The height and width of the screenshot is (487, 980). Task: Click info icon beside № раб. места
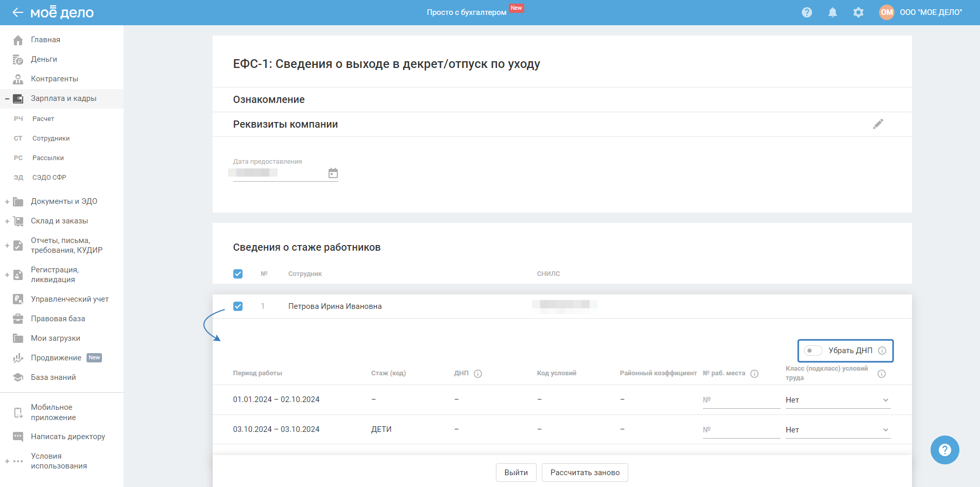pos(754,374)
